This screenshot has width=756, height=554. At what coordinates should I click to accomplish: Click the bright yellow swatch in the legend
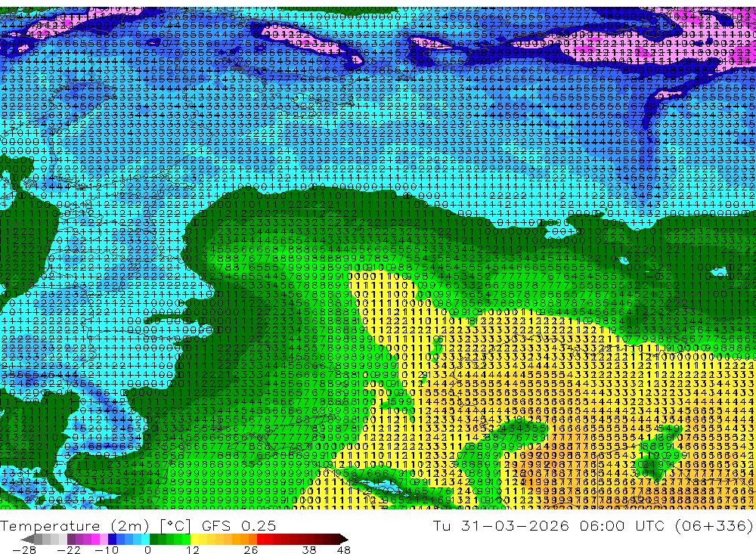tap(194, 539)
